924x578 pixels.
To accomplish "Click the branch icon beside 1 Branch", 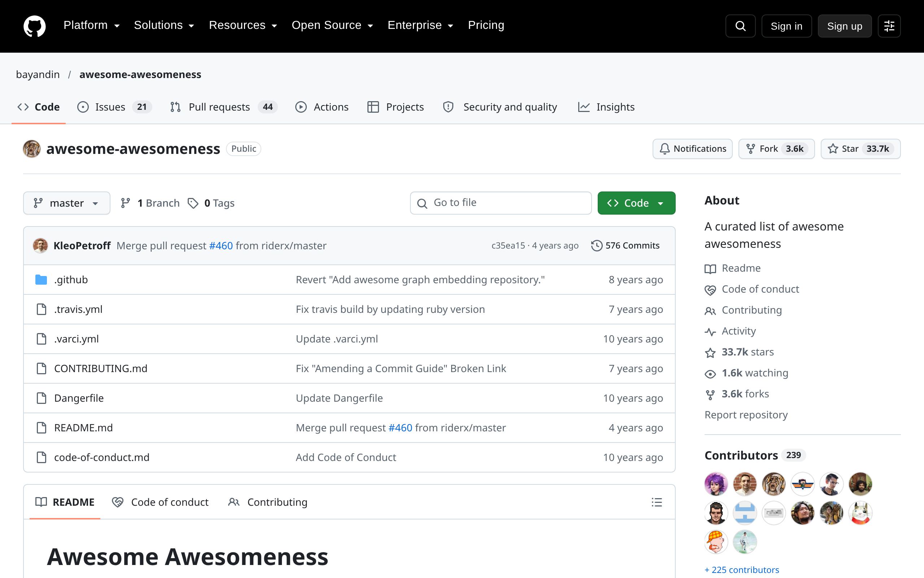I will point(125,203).
